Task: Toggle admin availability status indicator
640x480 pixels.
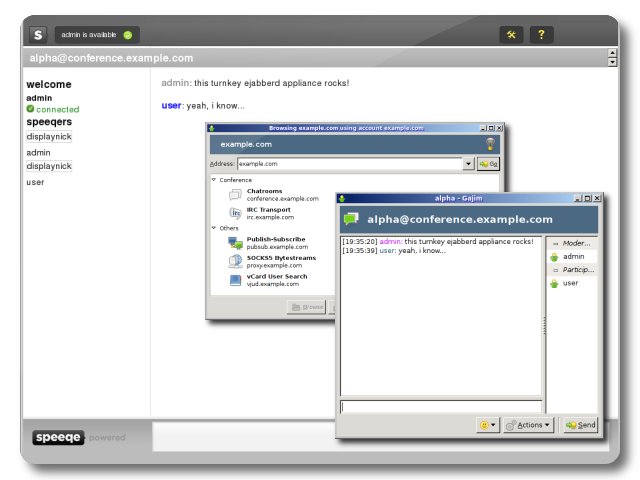Action: click(128, 35)
